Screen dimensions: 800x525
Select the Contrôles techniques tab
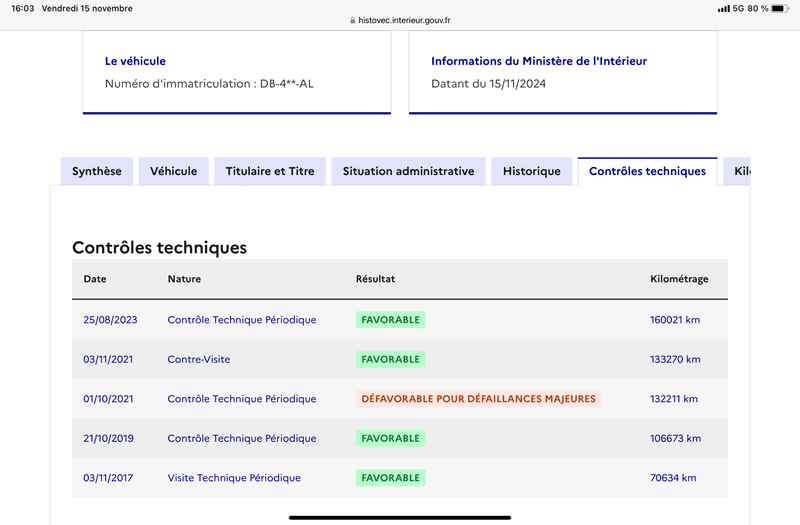(x=647, y=171)
